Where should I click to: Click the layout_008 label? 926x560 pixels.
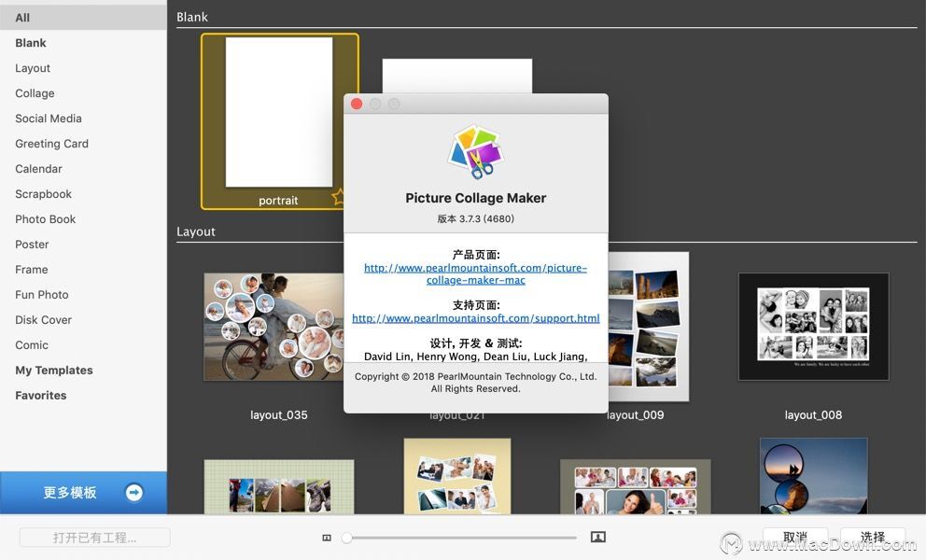click(x=813, y=414)
